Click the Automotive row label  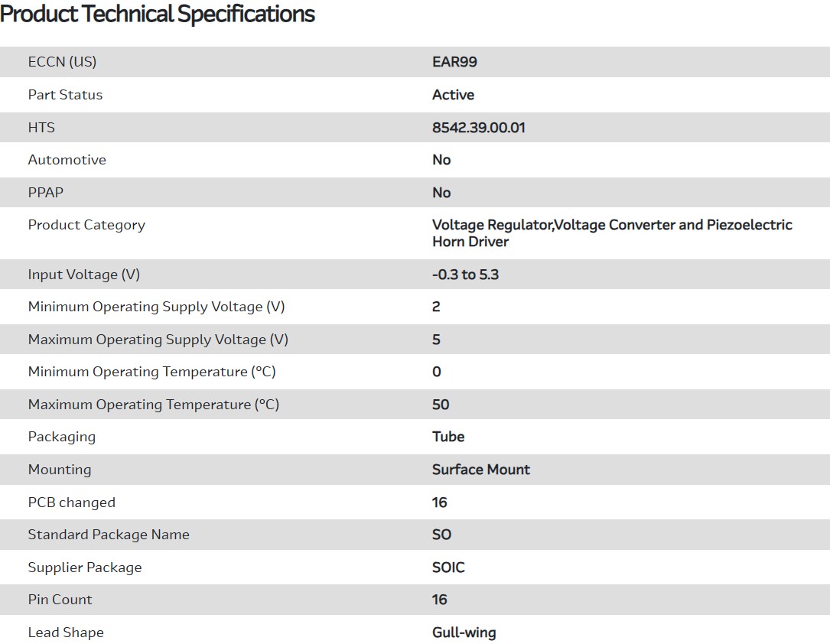tap(67, 160)
